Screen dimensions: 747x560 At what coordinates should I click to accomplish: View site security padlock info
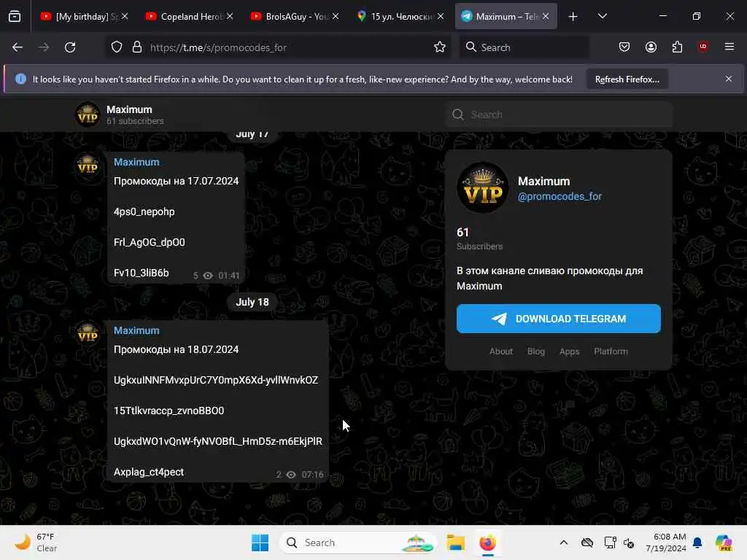pyautogui.click(x=137, y=47)
